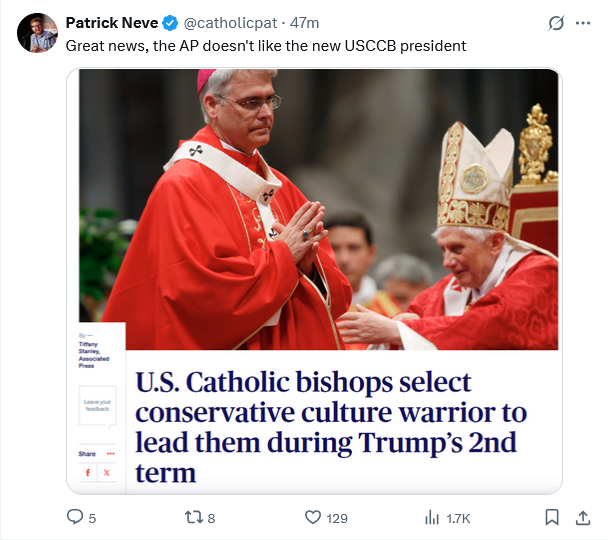
Task: Click the reply speech bubble icon
Action: [x=75, y=517]
